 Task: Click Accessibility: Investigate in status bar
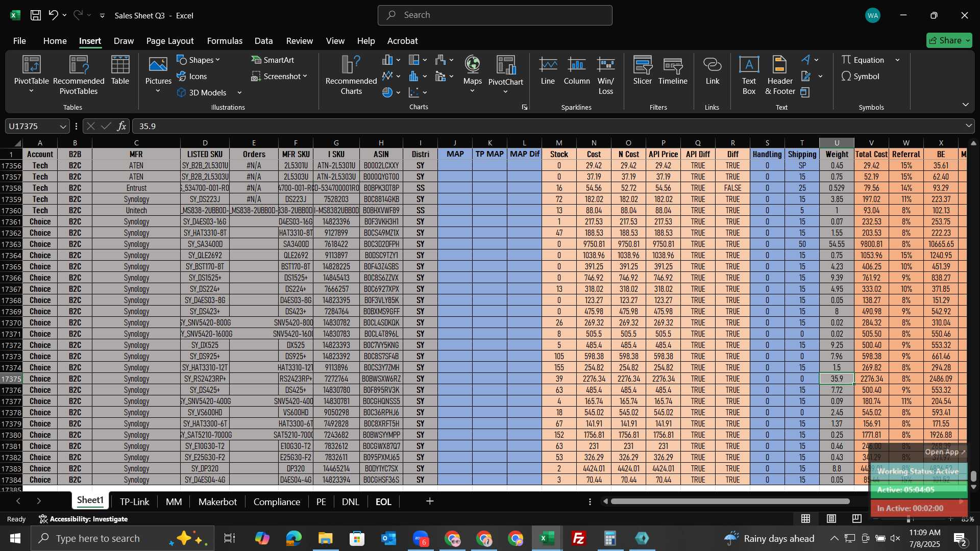tap(84, 519)
